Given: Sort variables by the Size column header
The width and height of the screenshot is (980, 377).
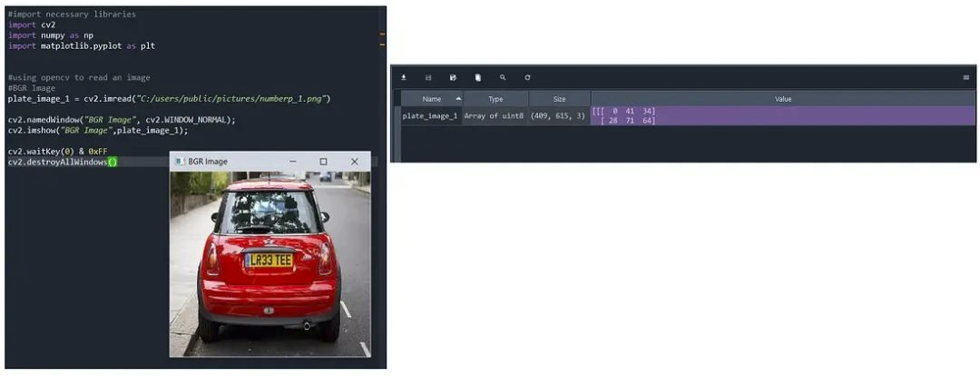Looking at the screenshot, I should [559, 99].
